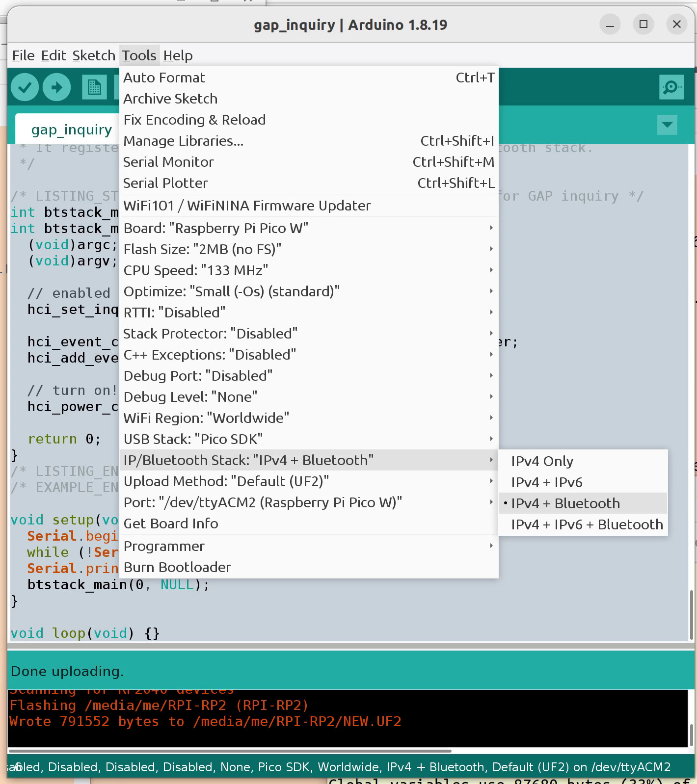Click the console horizontal scrollbar

[230, 751]
